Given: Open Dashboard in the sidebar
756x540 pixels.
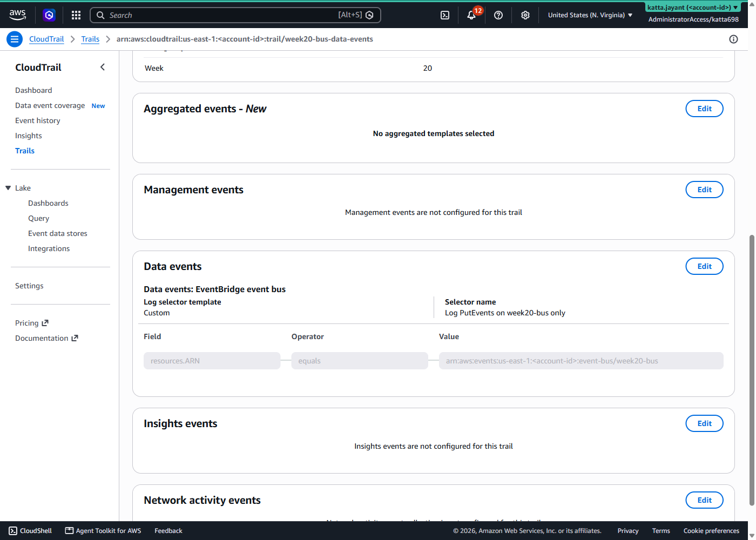Looking at the screenshot, I should (33, 90).
